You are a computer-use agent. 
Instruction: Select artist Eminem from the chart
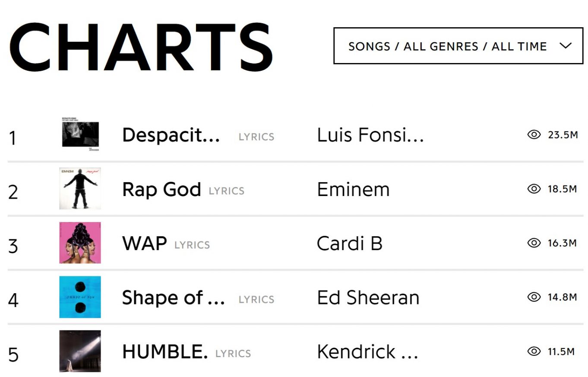(x=353, y=189)
